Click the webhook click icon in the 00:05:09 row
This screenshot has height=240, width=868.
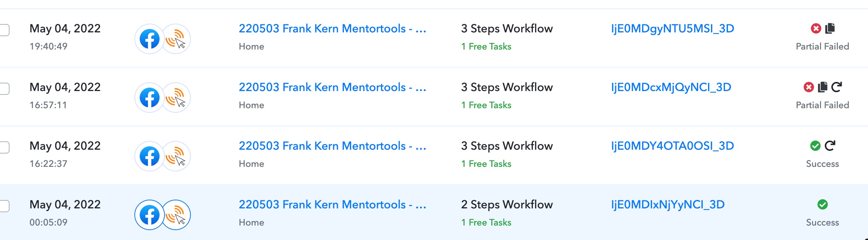tap(176, 215)
